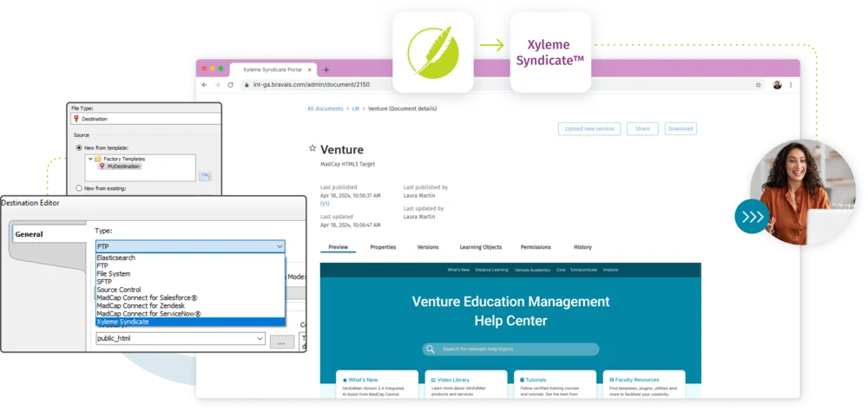Choose MadCap Connect for Salesforce option
The width and height of the screenshot is (868, 412).
(x=190, y=298)
